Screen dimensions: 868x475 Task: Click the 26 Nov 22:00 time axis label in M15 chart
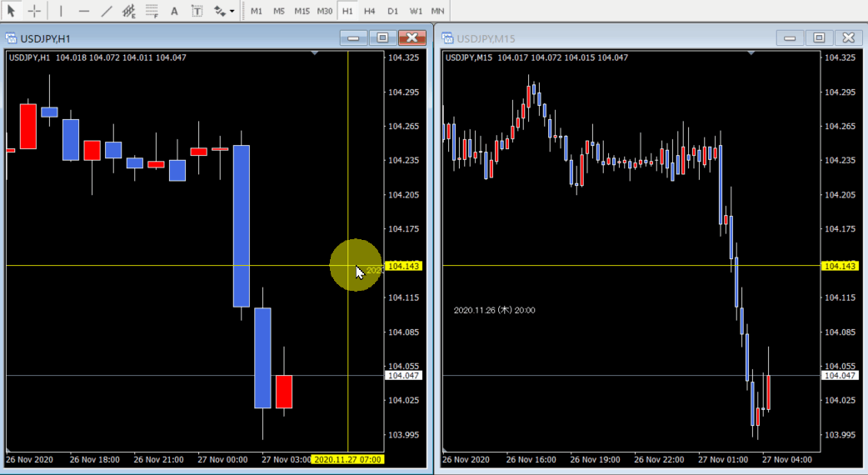(659, 459)
